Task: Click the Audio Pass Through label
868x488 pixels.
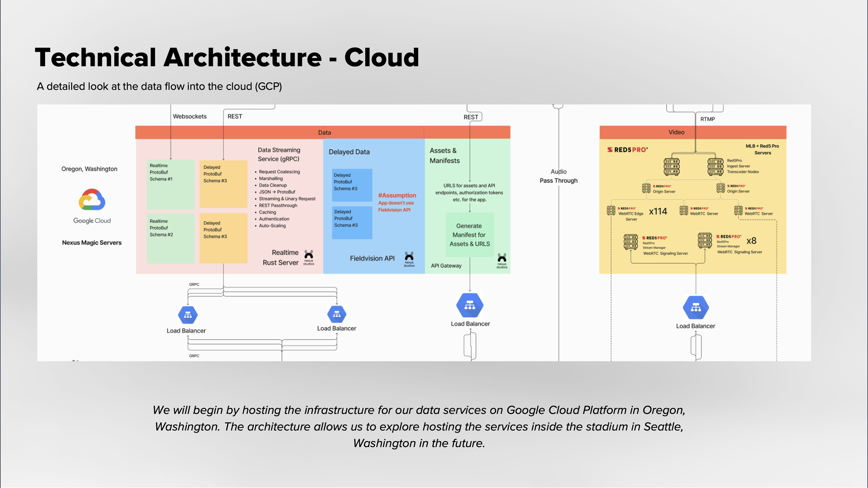Action: tap(558, 176)
